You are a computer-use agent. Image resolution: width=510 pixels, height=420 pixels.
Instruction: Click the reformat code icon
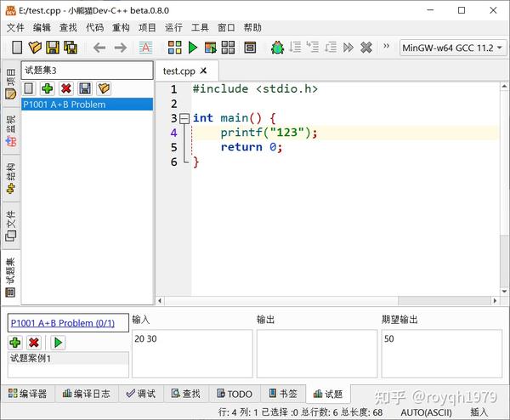click(145, 48)
